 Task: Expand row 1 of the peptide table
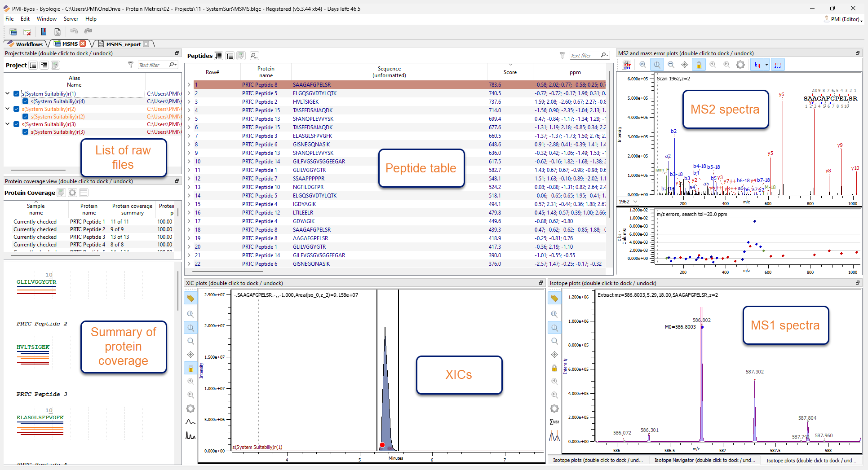click(189, 84)
